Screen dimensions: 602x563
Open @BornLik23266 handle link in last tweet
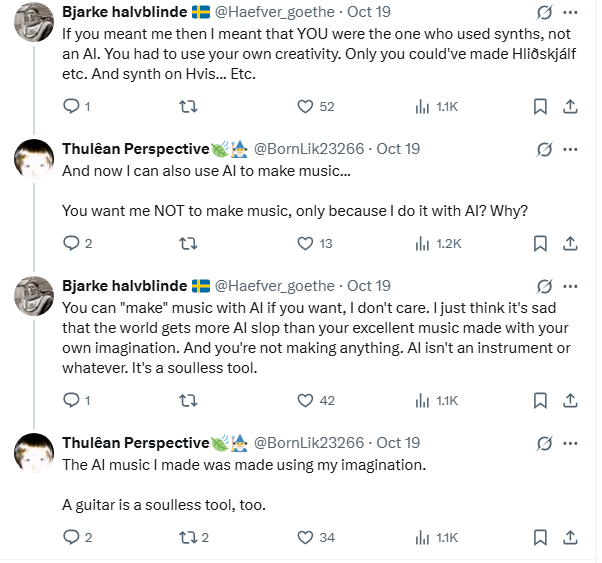311,442
